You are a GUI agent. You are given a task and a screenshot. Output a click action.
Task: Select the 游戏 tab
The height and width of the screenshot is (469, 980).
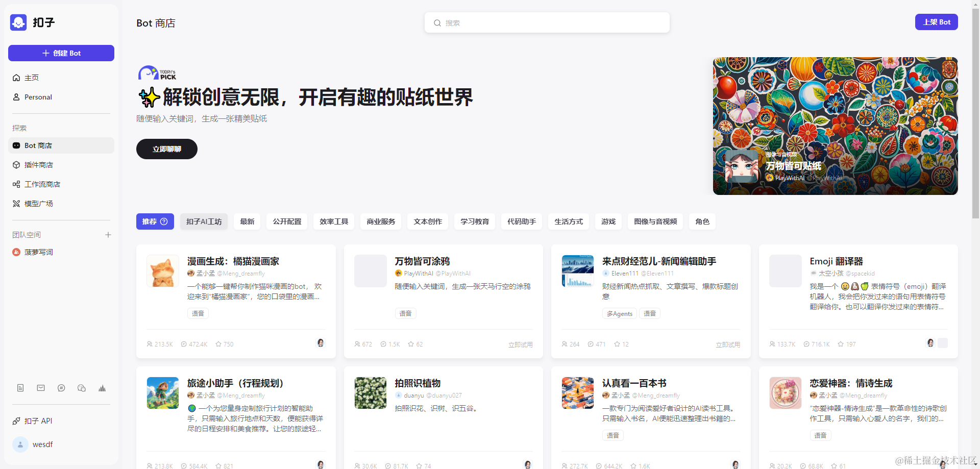click(608, 221)
